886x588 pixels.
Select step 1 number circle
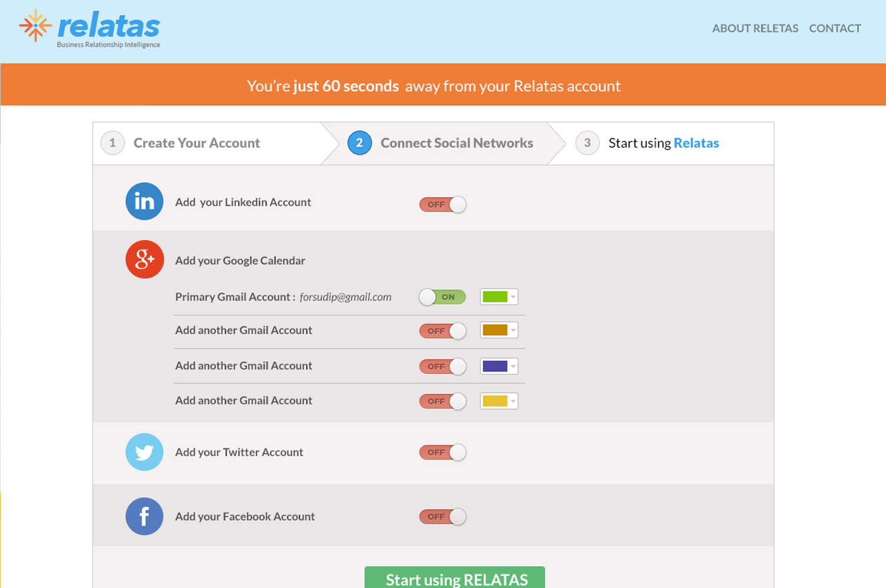112,143
